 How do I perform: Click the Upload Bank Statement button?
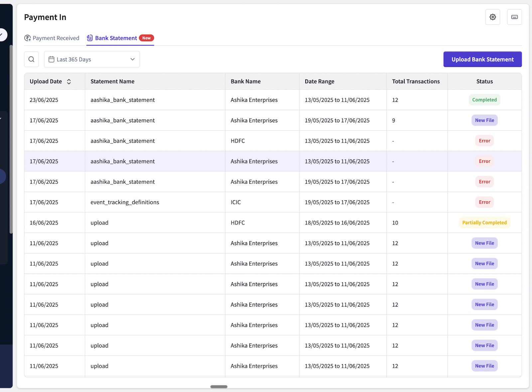482,59
